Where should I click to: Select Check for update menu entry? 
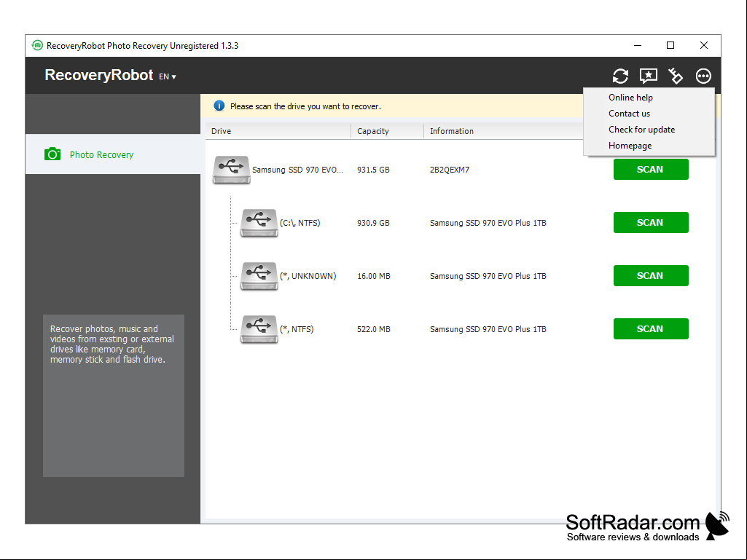[641, 130]
